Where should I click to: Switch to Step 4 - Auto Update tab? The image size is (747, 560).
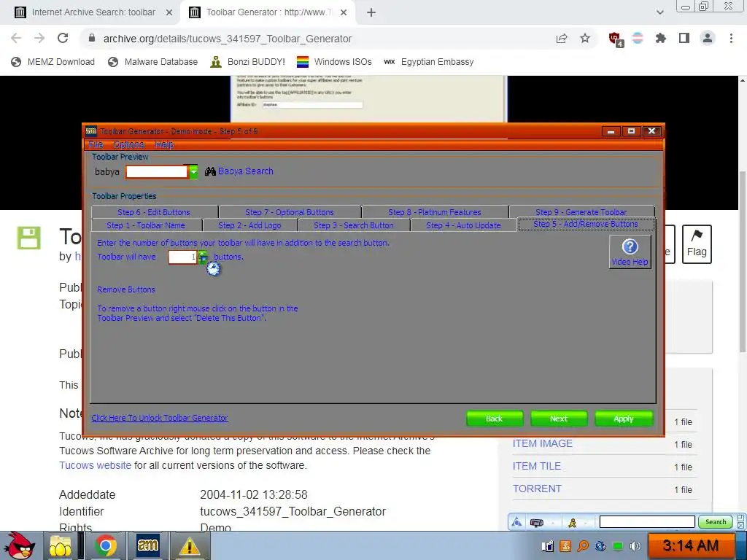tap(463, 225)
